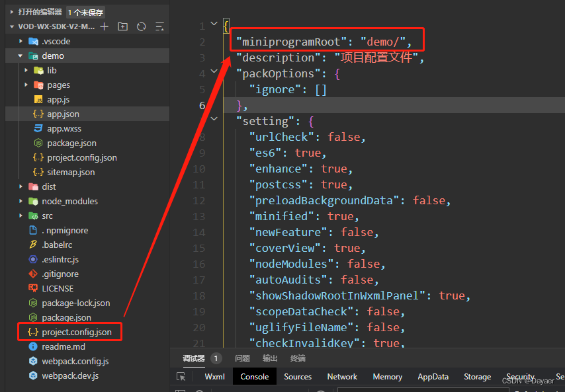Expand the lib folder arrow
This screenshot has height=392, width=565.
26,71
